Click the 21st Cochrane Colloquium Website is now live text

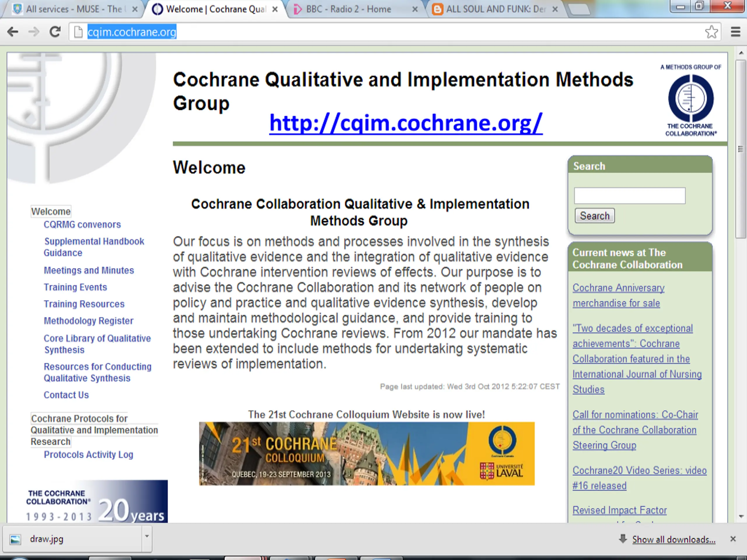pyautogui.click(x=366, y=414)
